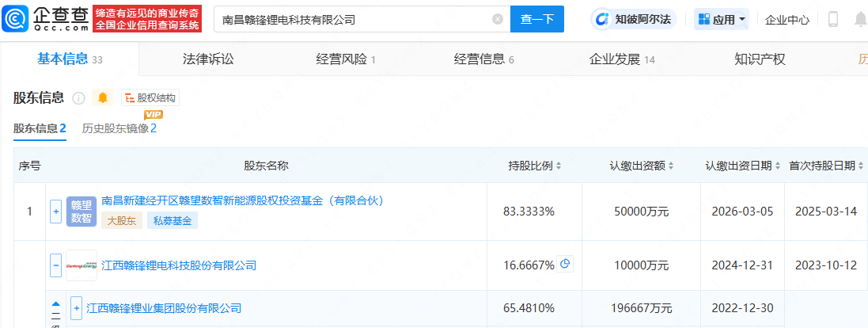Click the 10000万元 capital amount
The width and height of the screenshot is (868, 328).
pos(642,265)
